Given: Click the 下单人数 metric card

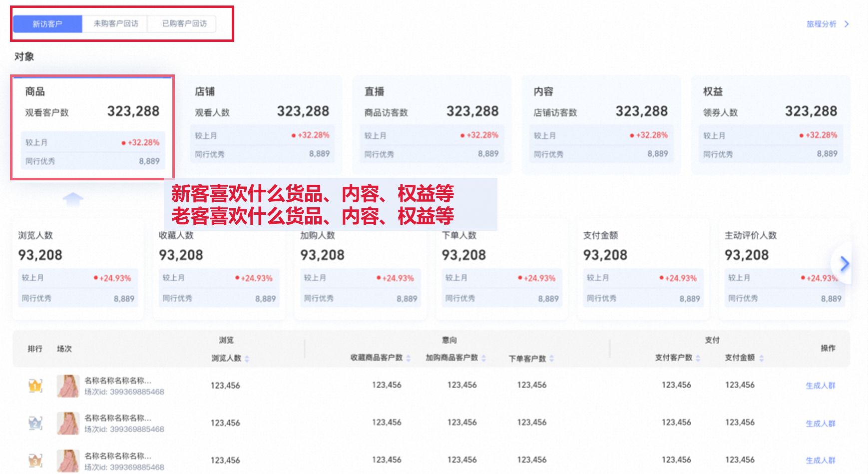Looking at the screenshot, I should click(502, 270).
